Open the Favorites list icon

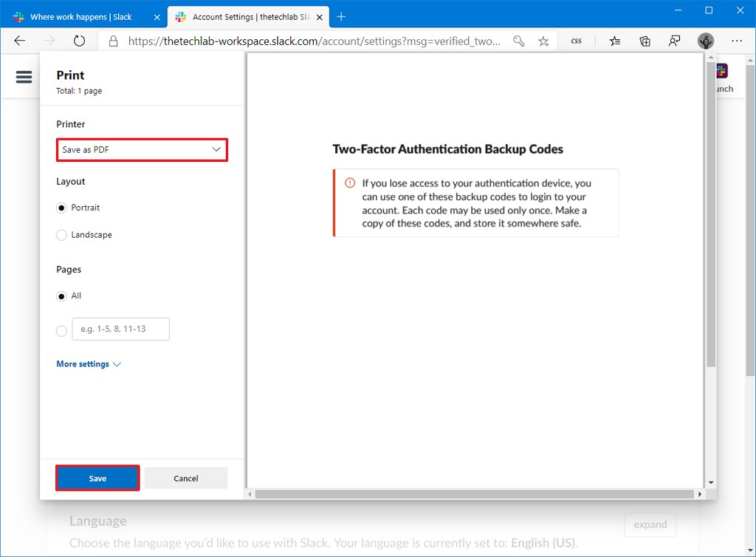614,41
